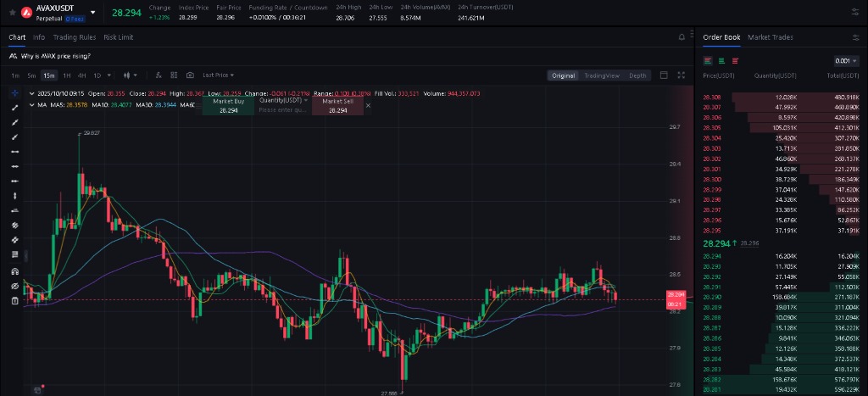868x396 pixels.
Task: Take a chart screenshot with camera icon
Action: (190, 75)
